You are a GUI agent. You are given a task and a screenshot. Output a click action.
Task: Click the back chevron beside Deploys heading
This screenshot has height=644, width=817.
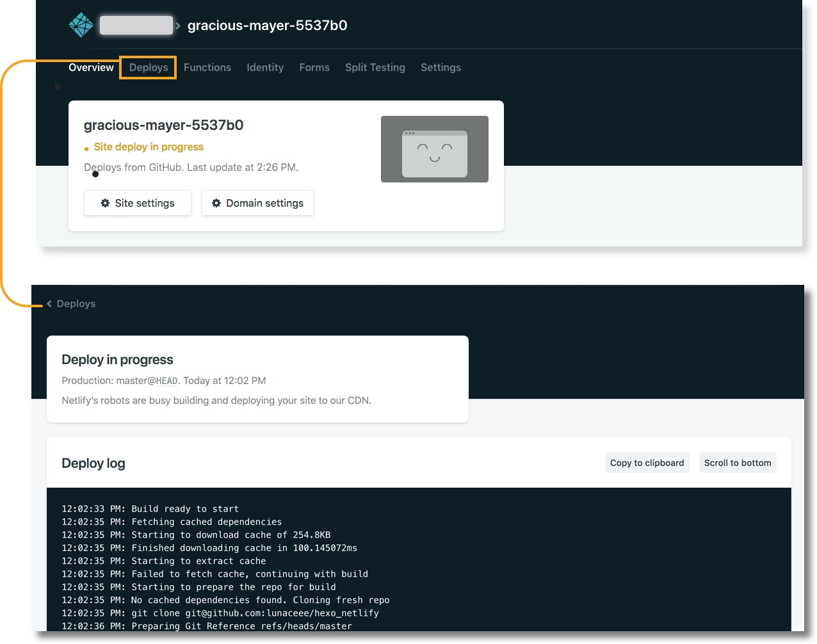click(x=48, y=303)
